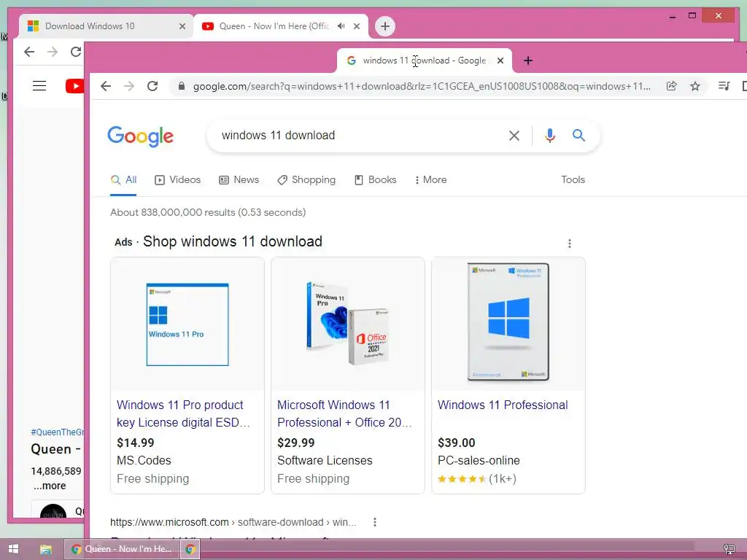Viewport: 747px width, 560px height.
Task: Open Windows 11 Professional ad link
Action: (x=503, y=405)
